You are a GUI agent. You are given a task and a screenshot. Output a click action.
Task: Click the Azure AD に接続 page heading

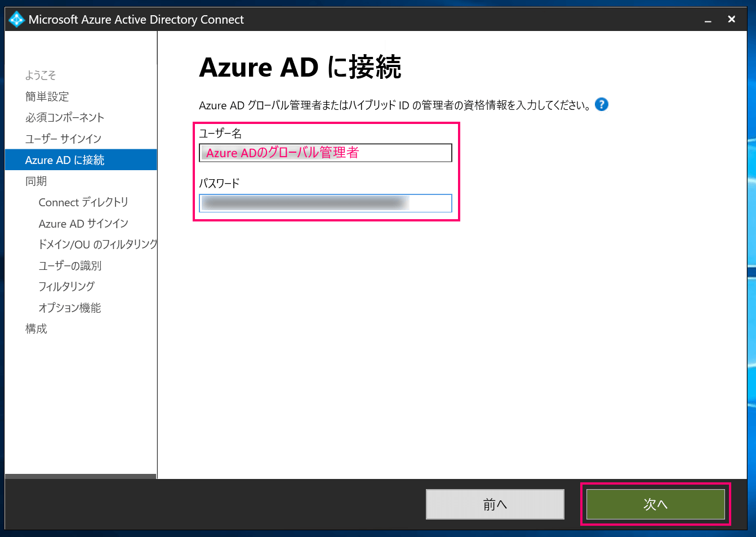[300, 67]
